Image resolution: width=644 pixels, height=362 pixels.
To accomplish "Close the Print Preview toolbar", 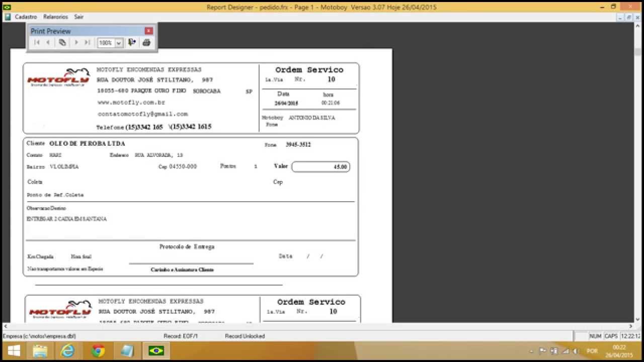I will pyautogui.click(x=148, y=31).
